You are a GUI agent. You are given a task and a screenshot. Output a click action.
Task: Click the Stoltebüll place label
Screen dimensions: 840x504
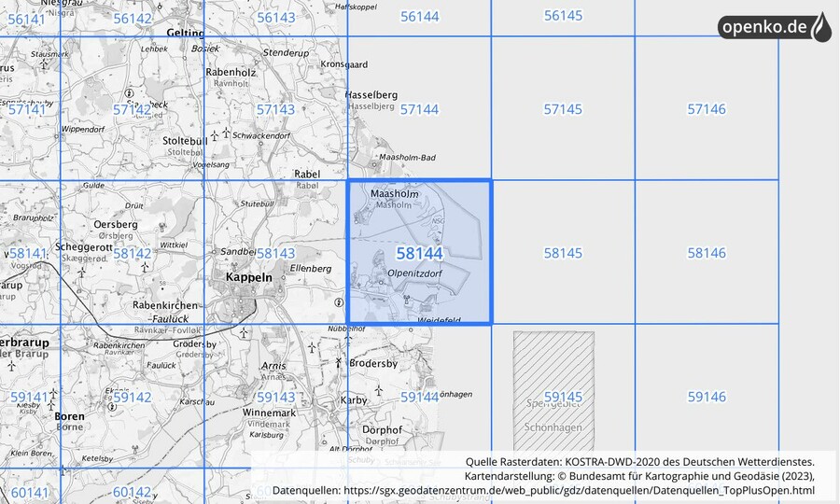(185, 141)
